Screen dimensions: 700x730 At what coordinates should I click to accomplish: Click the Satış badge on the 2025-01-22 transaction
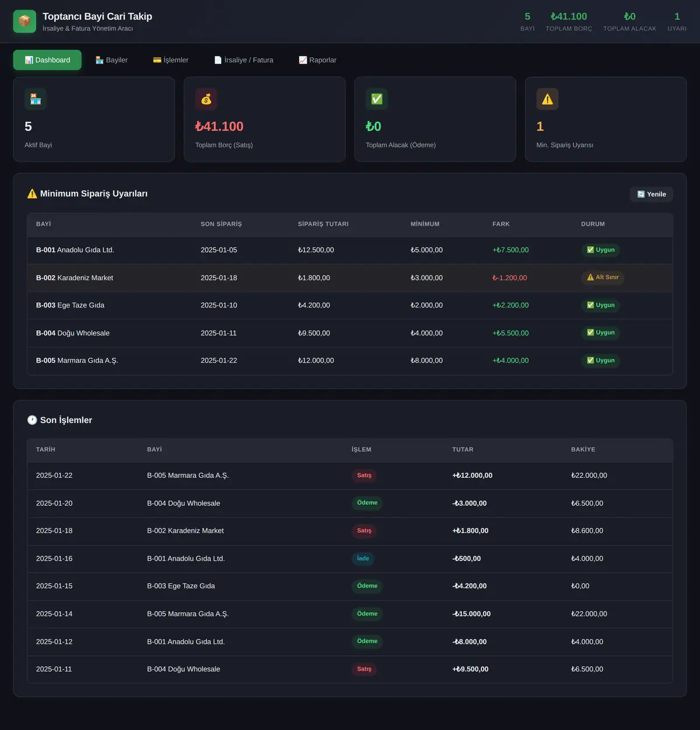[x=364, y=476]
